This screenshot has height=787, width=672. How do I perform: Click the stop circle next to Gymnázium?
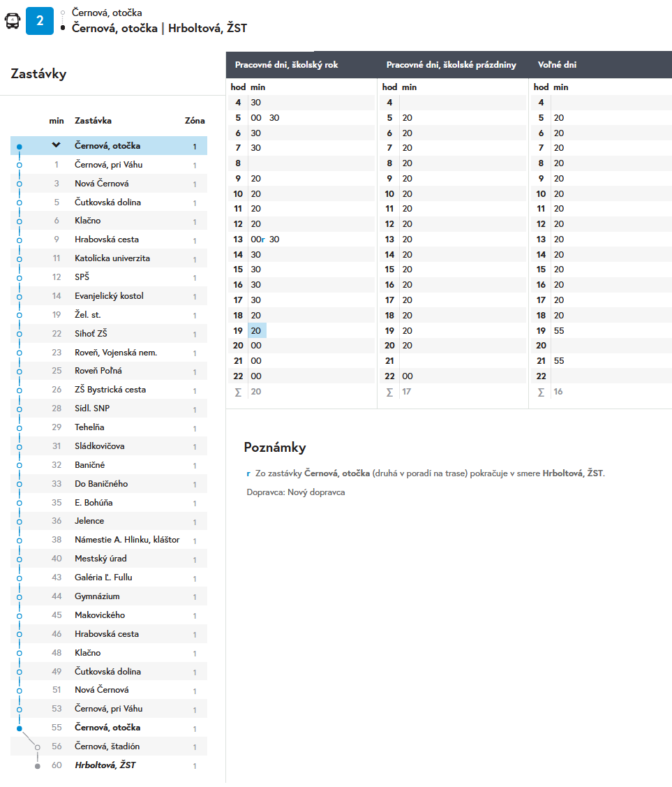[x=20, y=597]
